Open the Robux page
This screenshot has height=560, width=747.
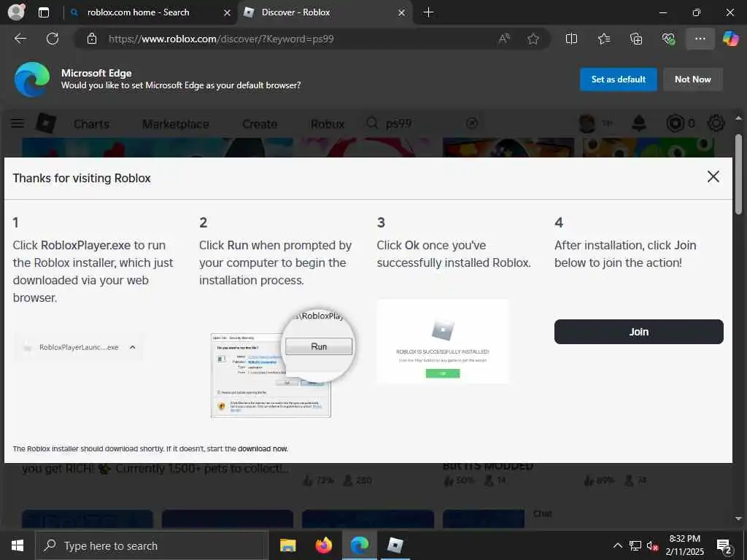(328, 124)
